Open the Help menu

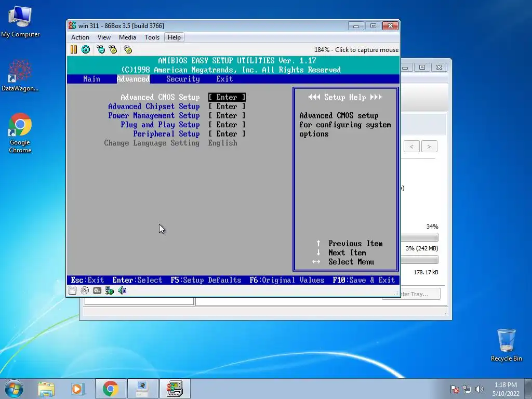(174, 37)
